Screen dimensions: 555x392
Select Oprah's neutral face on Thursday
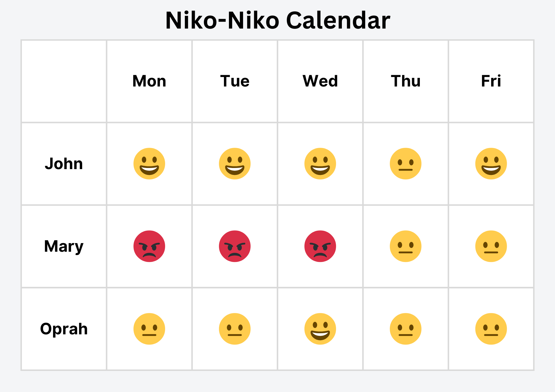pyautogui.click(x=406, y=329)
